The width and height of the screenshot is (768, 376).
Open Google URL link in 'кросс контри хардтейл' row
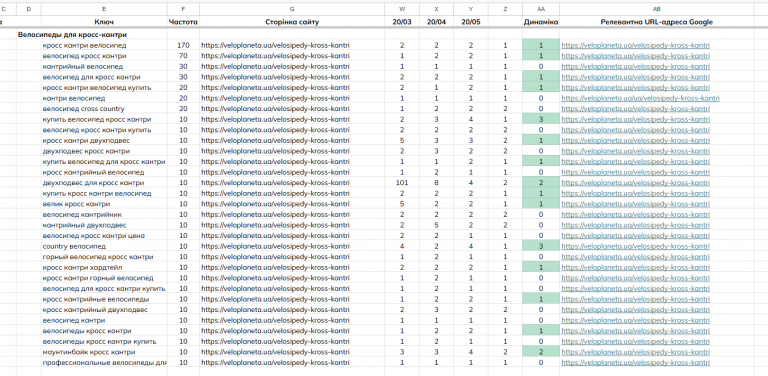[x=635, y=267]
